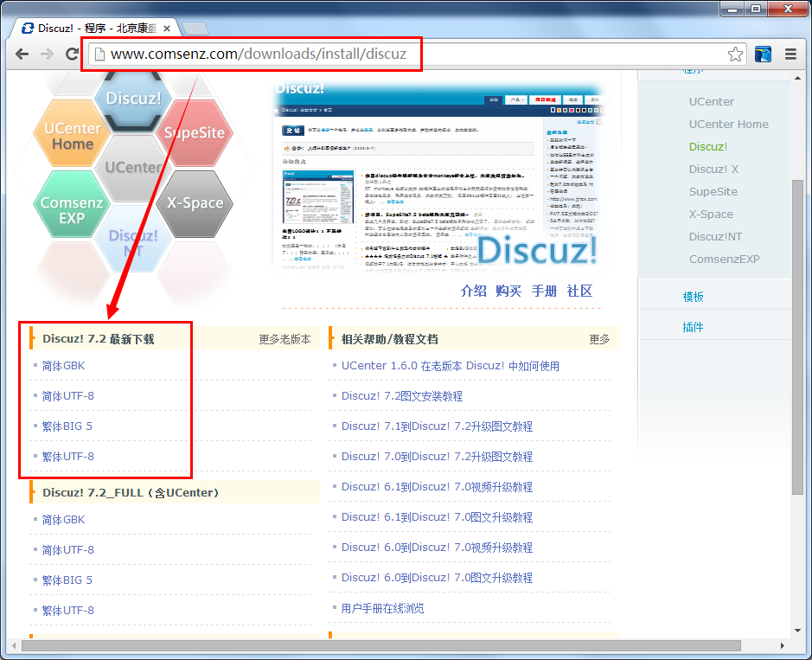Click the vertical scrollbar thumb
Screen dimensions: 812x660
[797, 337]
